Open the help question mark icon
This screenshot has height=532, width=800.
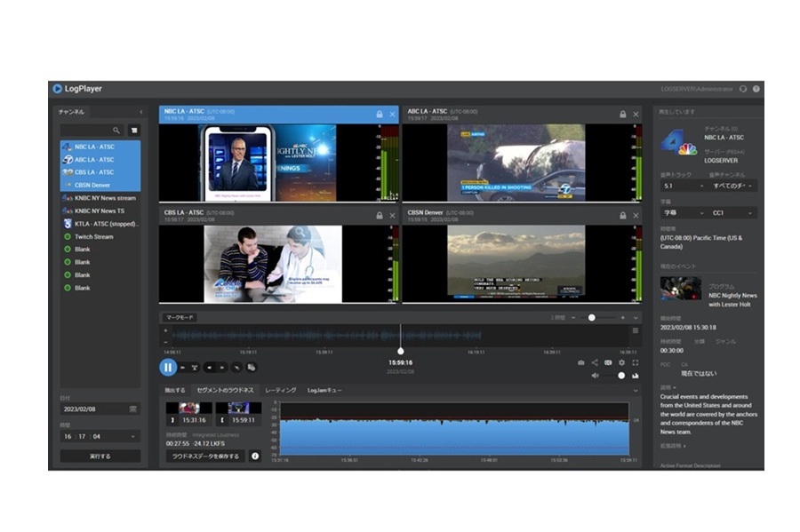pyautogui.click(x=756, y=89)
